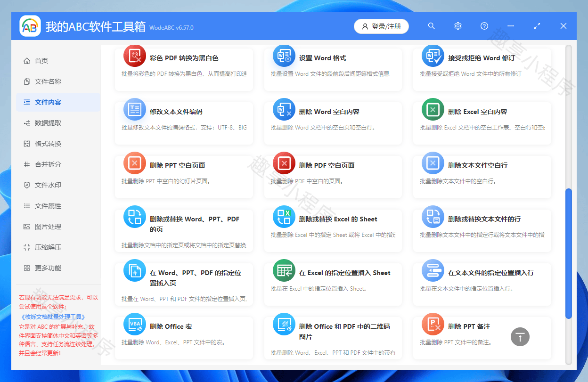Click the 删除 PPT 空白页面 icon
Viewport: 588px width, 382px height.
(x=135, y=163)
